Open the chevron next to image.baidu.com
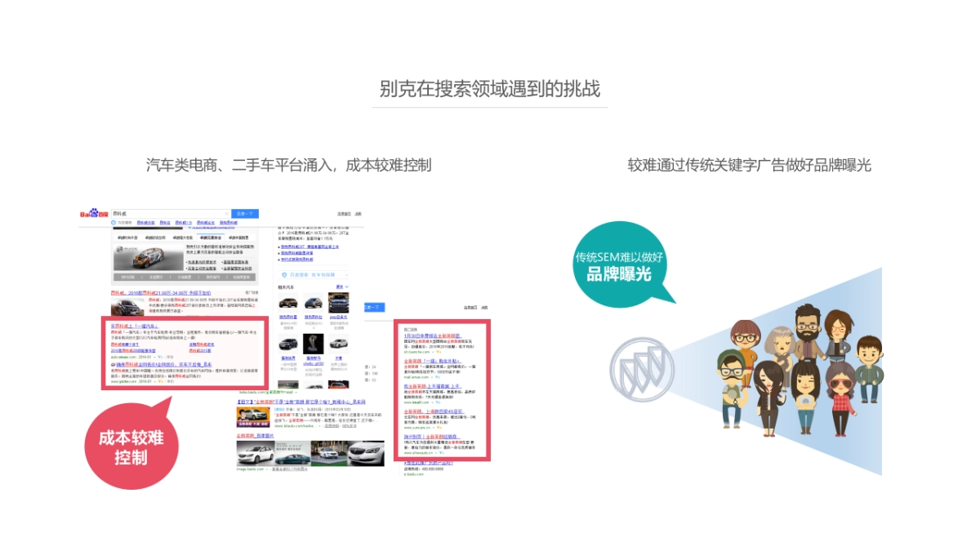 coord(267,469)
